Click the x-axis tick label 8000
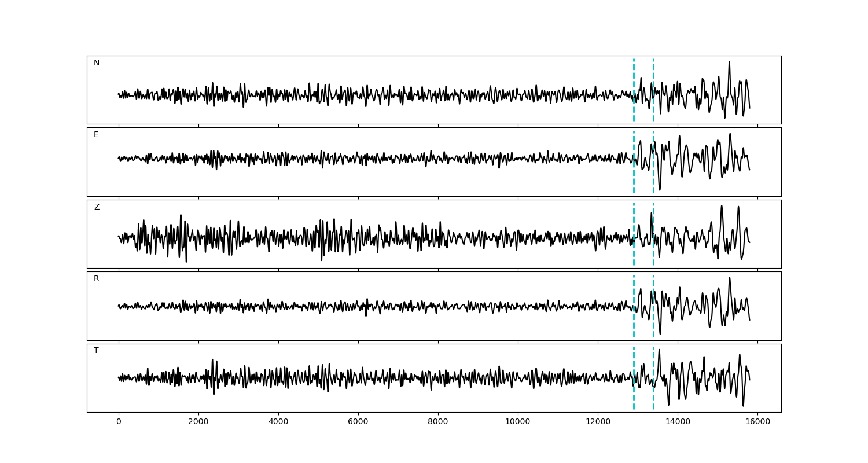The width and height of the screenshot is (868, 463). 438,422
